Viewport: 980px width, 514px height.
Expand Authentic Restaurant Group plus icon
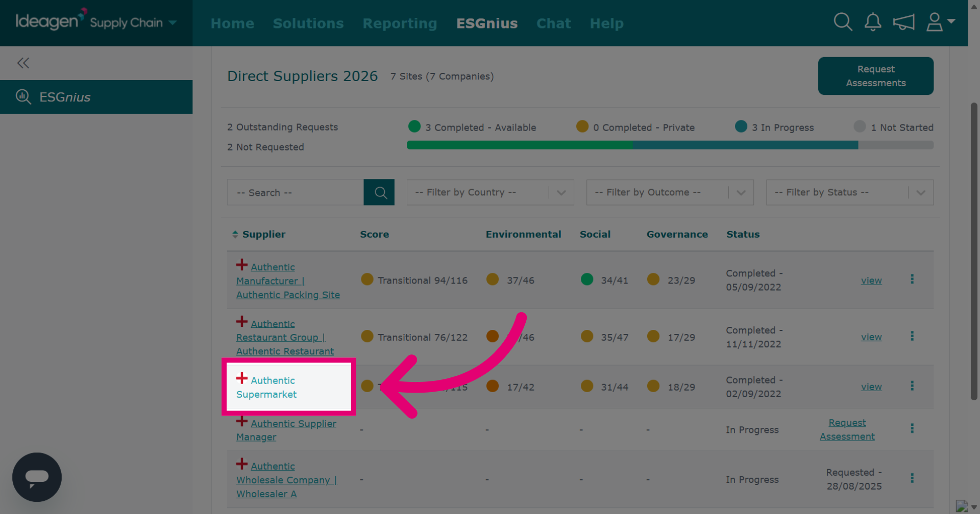(242, 321)
